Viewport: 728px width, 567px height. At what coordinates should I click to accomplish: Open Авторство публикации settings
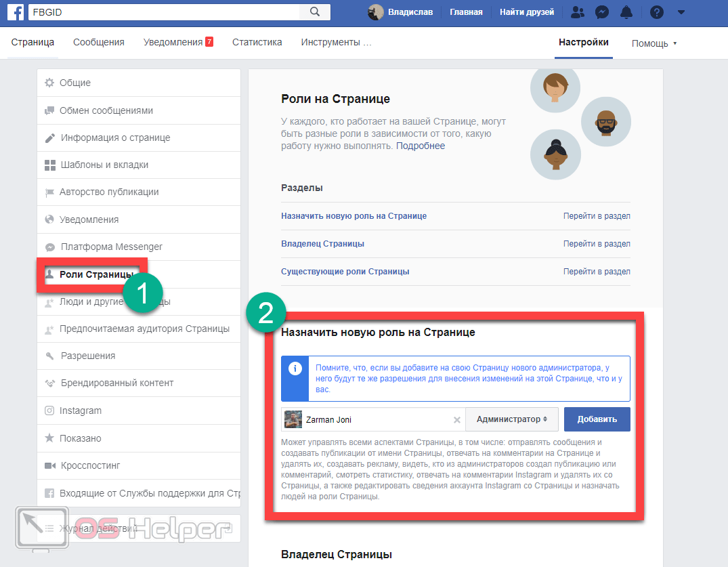click(139, 192)
